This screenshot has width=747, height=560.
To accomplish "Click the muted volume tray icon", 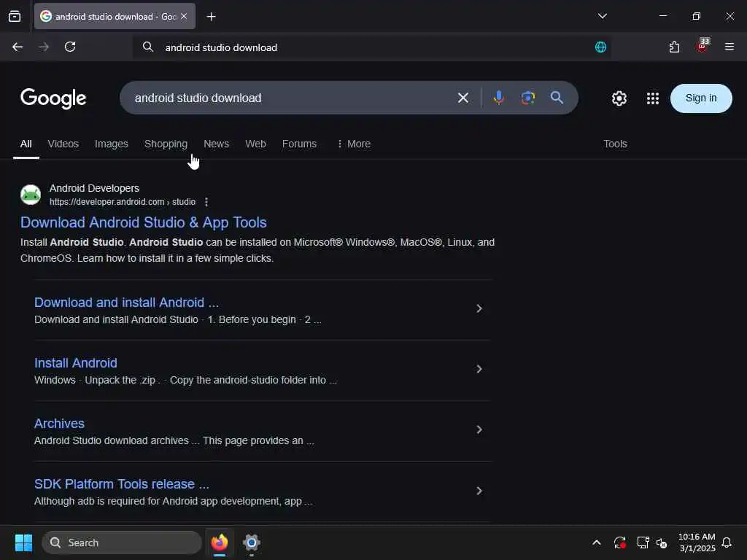I will tap(661, 542).
